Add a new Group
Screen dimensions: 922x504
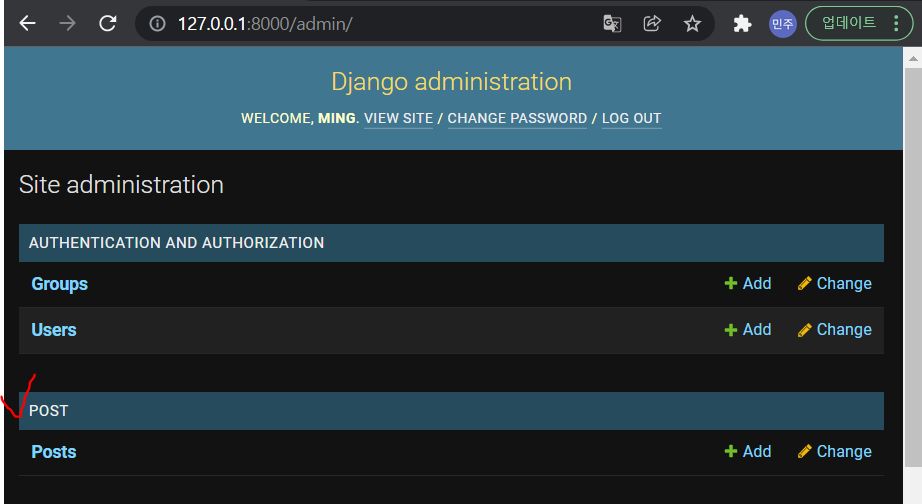(x=748, y=283)
